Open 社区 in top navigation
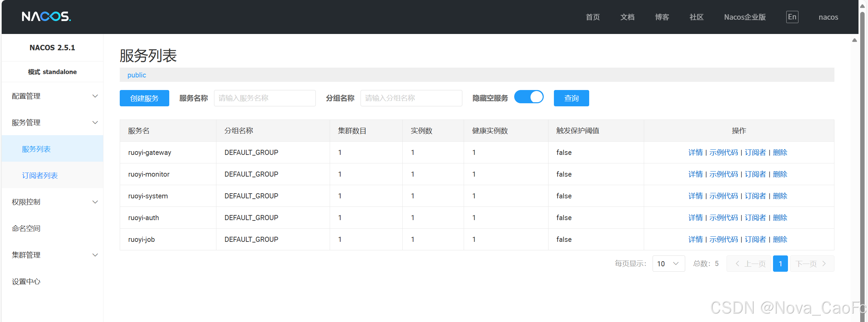The width and height of the screenshot is (868, 322). point(696,17)
